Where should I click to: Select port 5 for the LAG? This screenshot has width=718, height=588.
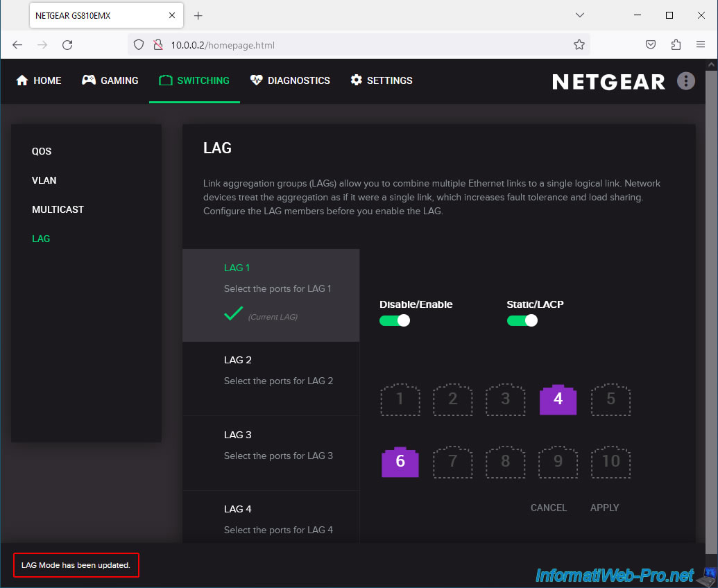[610, 399]
